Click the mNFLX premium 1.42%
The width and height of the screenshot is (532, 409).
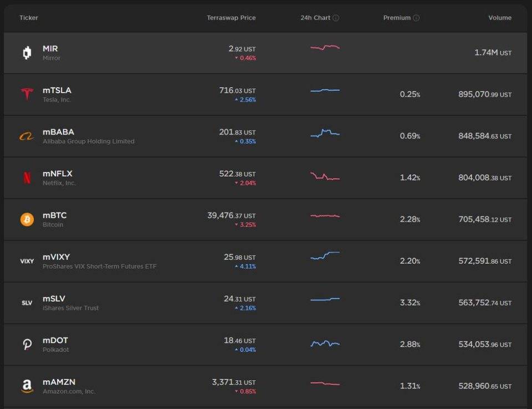point(410,177)
